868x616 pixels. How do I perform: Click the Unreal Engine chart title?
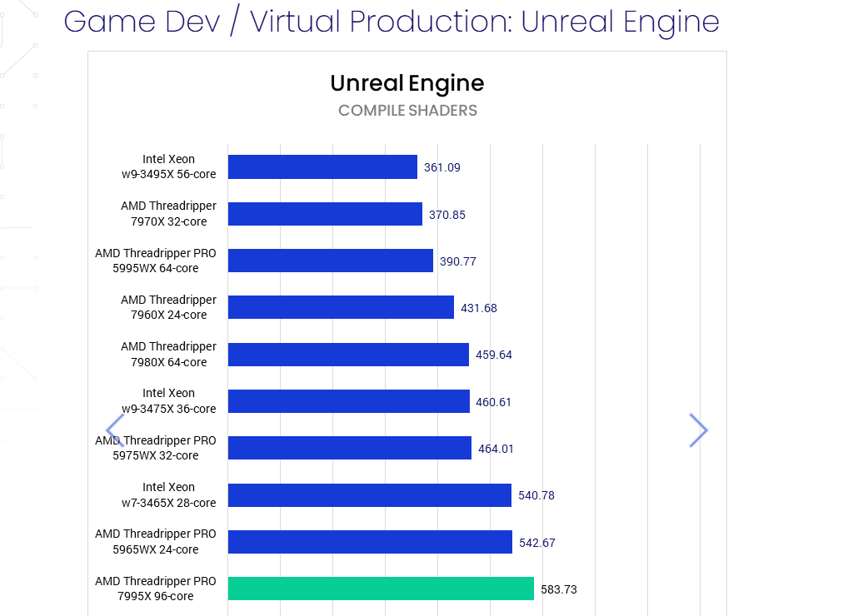(407, 83)
